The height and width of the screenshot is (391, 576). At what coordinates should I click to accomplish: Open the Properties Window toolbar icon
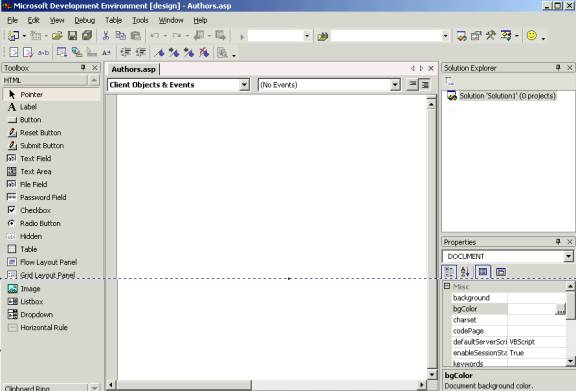(476, 36)
